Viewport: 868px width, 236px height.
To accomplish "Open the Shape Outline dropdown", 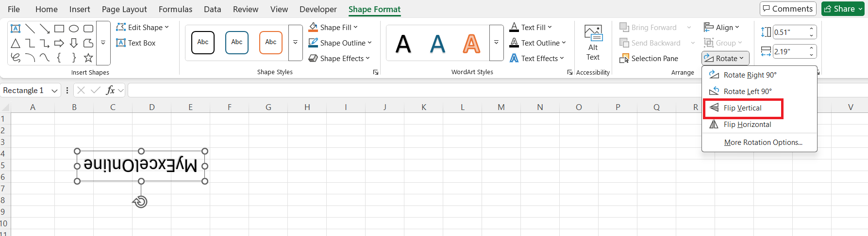I will coord(340,43).
